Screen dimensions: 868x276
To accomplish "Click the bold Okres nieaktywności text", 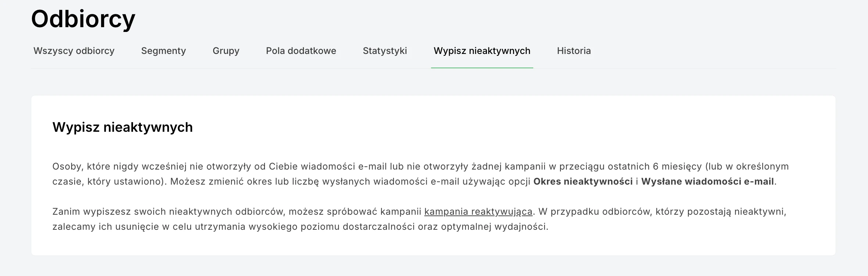I will coord(583,182).
